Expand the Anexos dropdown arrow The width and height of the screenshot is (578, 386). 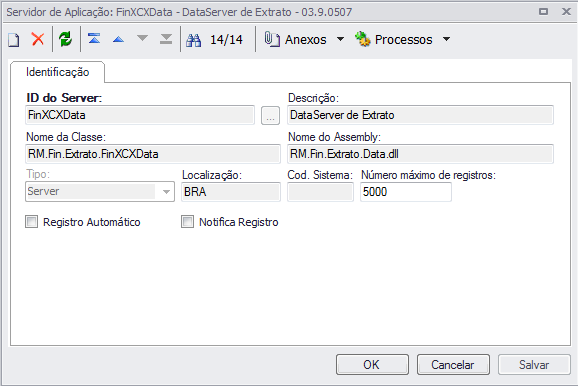[x=341, y=39]
